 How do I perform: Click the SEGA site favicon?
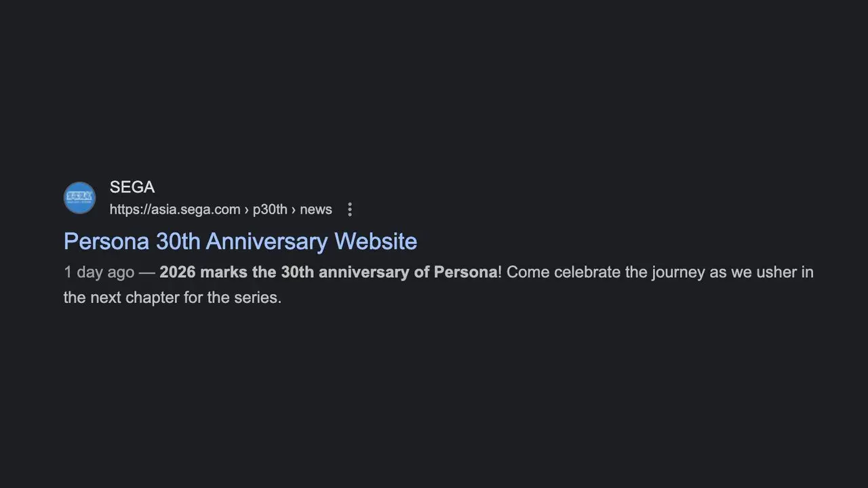tap(79, 198)
